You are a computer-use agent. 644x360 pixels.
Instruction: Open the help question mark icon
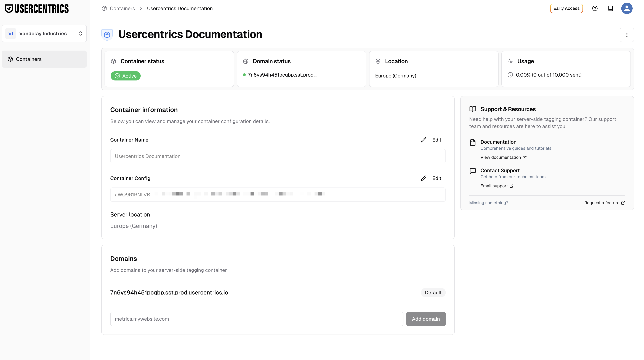(595, 8)
